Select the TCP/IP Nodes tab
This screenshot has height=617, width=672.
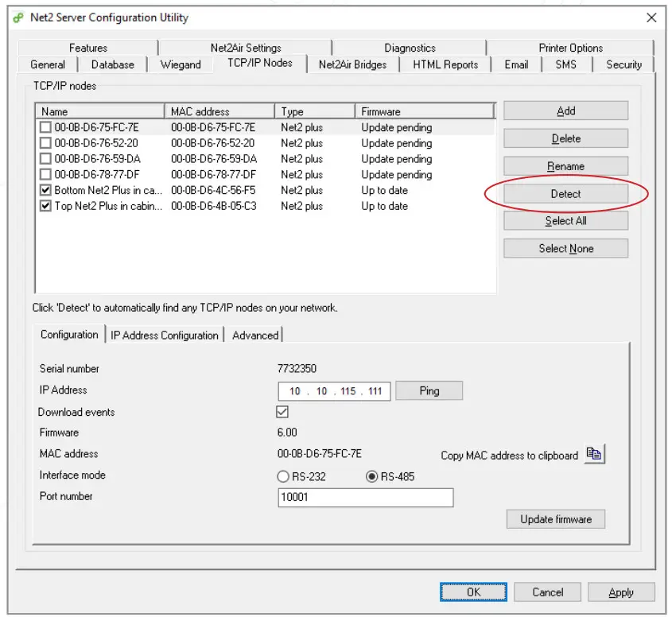click(260, 63)
